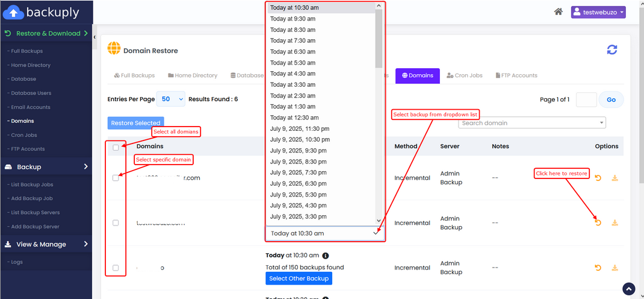This screenshot has height=299, width=644.
Task: Click download icon for third domain row
Action: [x=615, y=268]
